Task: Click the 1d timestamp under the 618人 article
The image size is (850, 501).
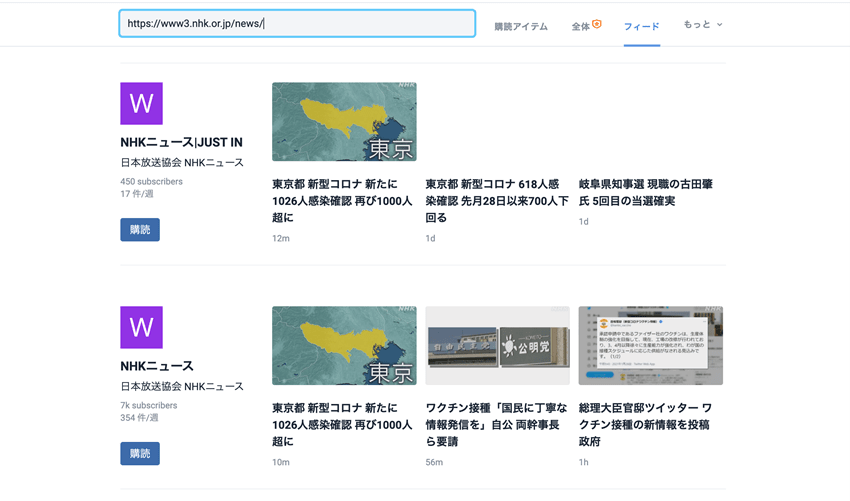Action: tap(430, 238)
